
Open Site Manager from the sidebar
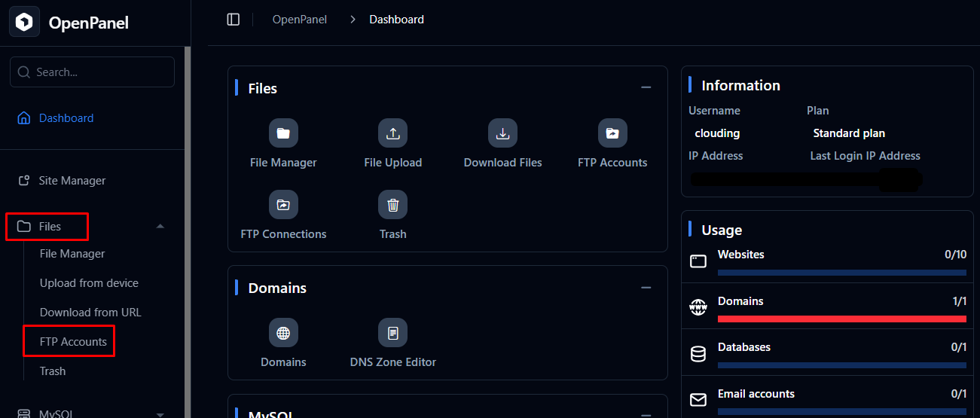click(x=72, y=181)
